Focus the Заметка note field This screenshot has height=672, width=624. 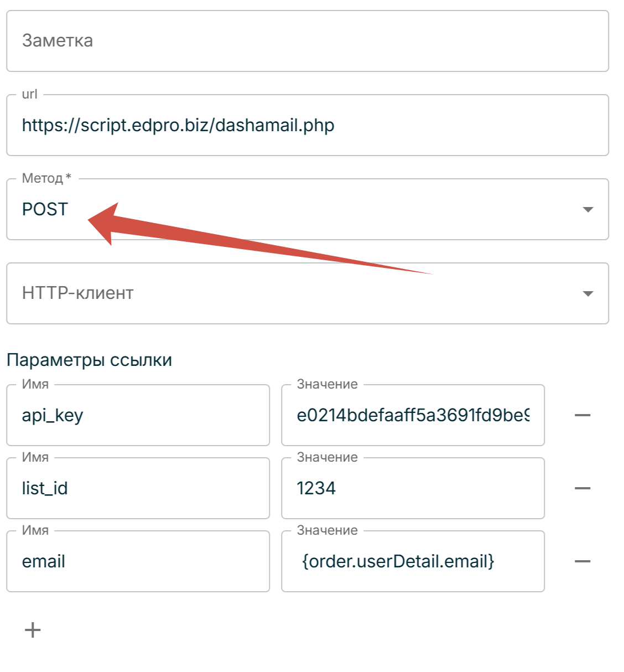(307, 41)
